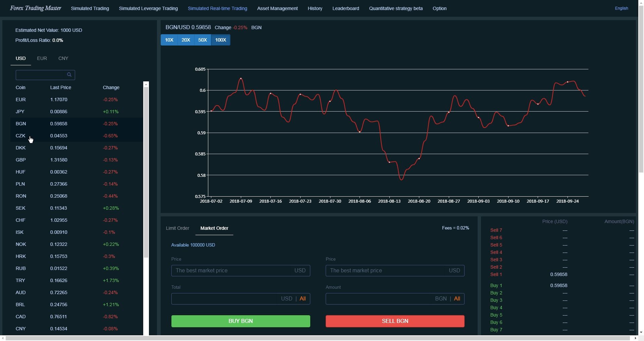The width and height of the screenshot is (644, 341).
Task: Click the Forex Trading Master logo
Action: coord(35,8)
